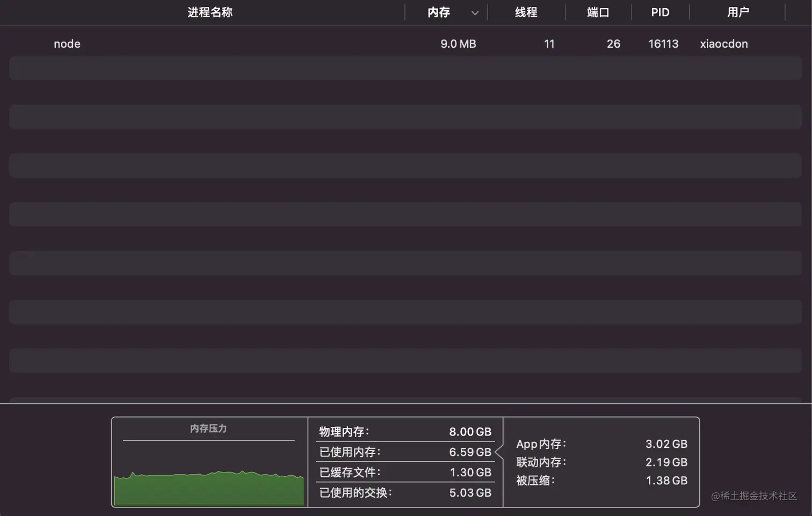Select the node process row
Screen dimensions: 812x516
322,43
